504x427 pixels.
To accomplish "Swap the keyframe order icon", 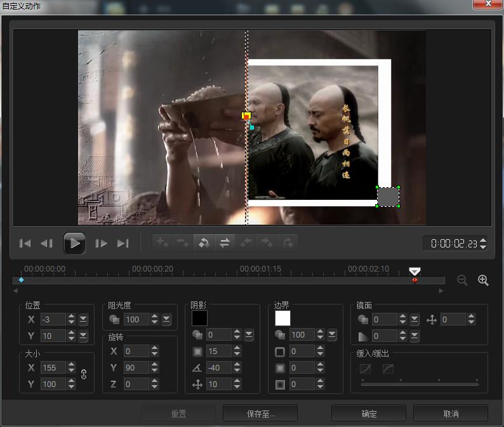I will (x=225, y=242).
